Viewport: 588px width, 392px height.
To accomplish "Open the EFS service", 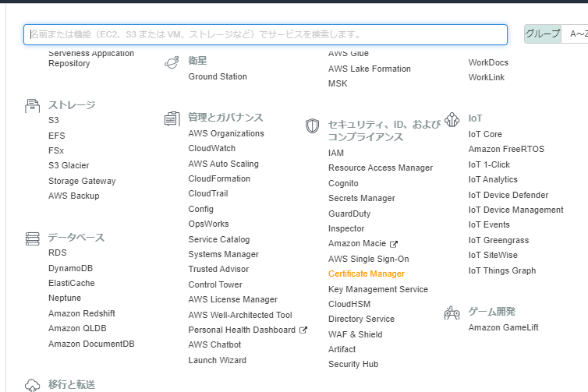I will pyautogui.click(x=57, y=136).
